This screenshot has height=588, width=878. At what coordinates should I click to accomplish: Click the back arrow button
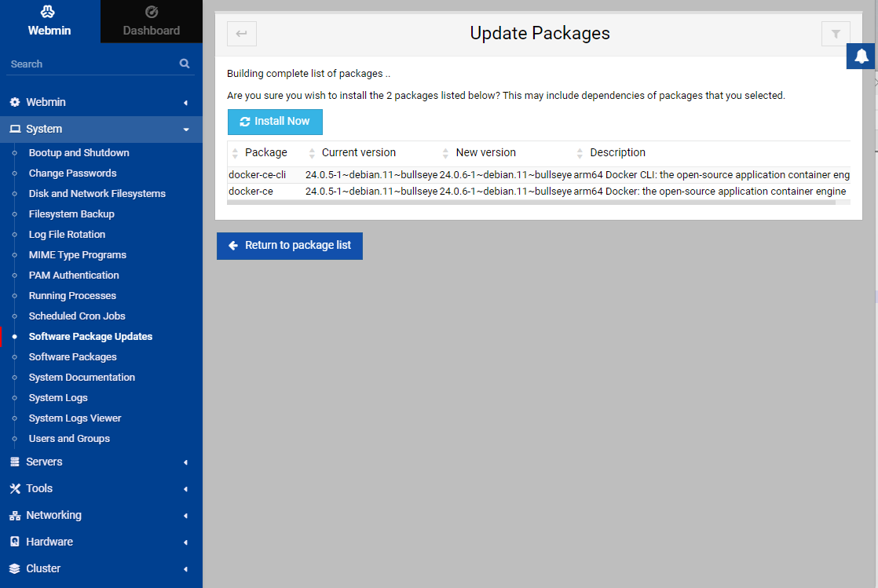tap(242, 34)
